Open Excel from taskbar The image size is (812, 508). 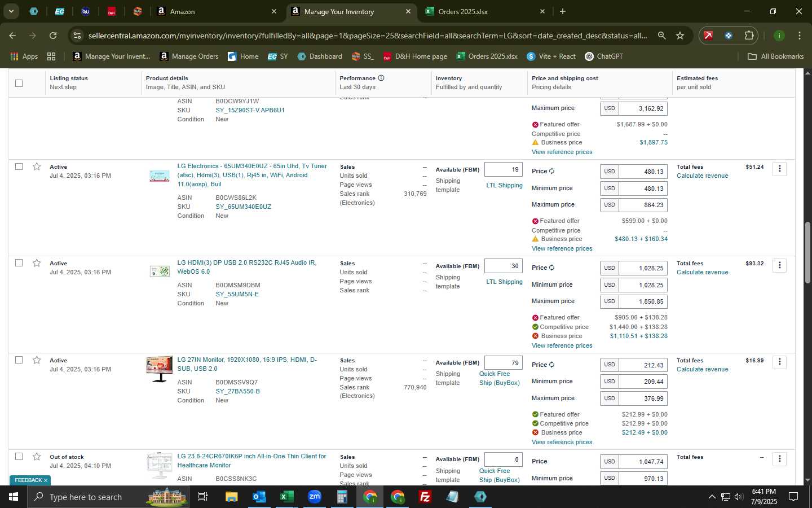[x=286, y=497]
